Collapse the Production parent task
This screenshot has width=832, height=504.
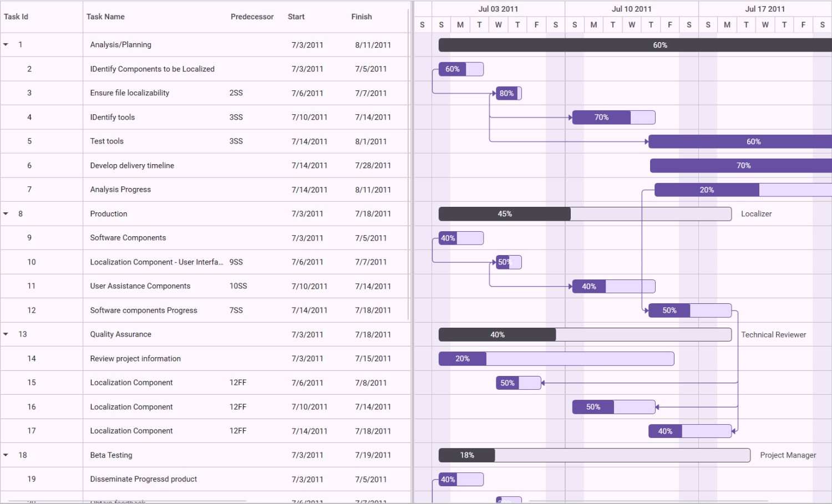pos(6,213)
